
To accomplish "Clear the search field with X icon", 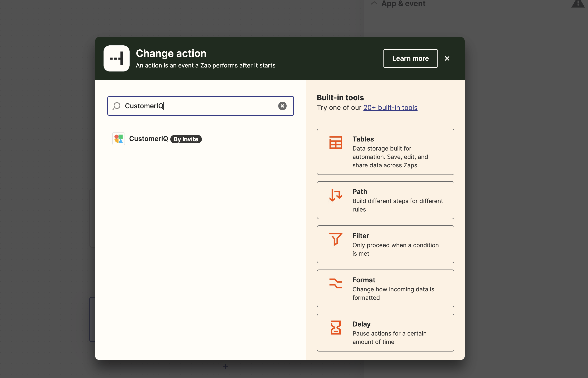I will tap(282, 106).
